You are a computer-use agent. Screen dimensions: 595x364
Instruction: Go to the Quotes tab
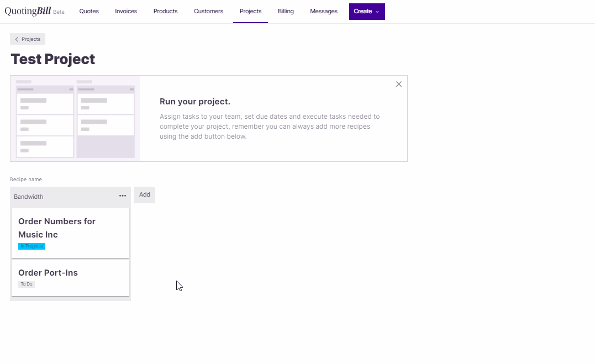tap(89, 12)
